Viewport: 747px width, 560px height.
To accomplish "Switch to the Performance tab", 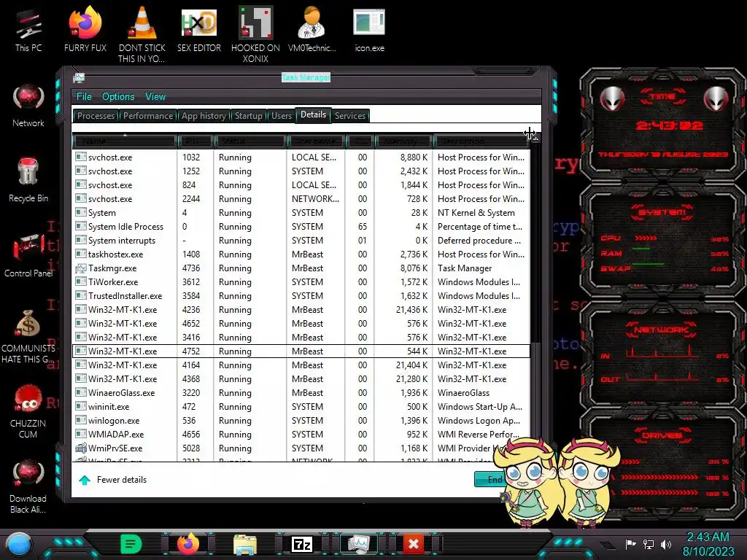I will 148,116.
